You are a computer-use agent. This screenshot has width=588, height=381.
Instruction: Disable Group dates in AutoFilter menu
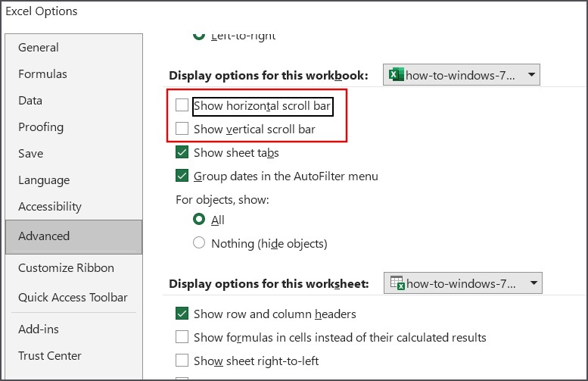(182, 176)
